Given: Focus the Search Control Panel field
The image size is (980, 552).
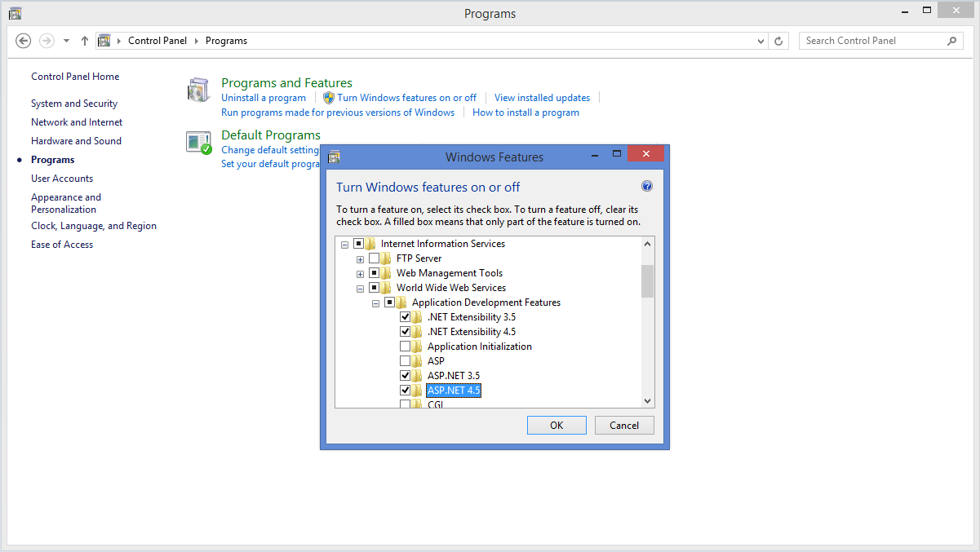Looking at the screenshot, I should pyautogui.click(x=871, y=41).
